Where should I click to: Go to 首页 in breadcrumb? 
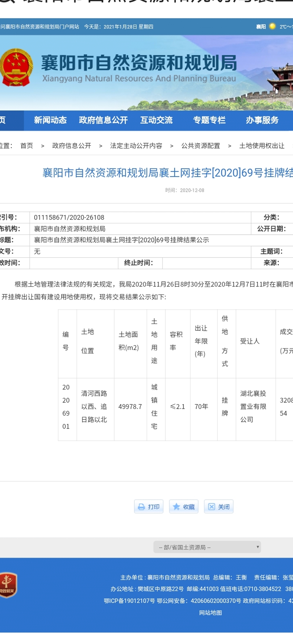27,146
